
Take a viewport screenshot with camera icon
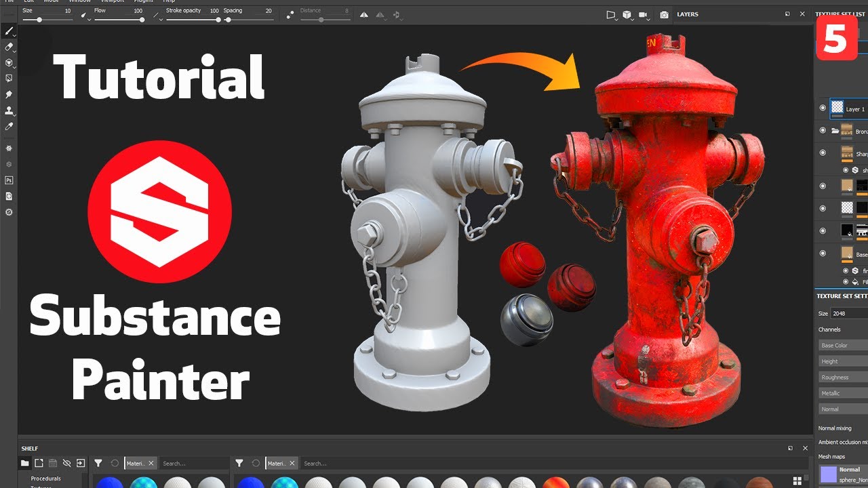(664, 14)
